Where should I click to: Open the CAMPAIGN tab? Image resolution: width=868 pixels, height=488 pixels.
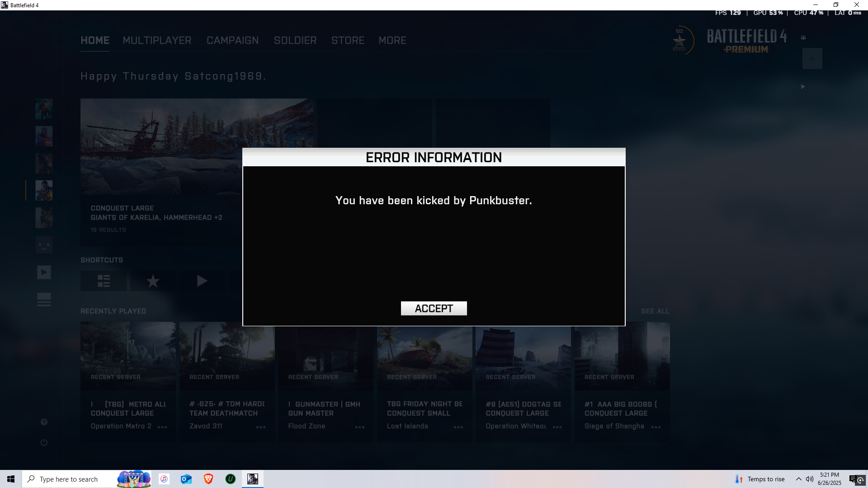coord(232,40)
